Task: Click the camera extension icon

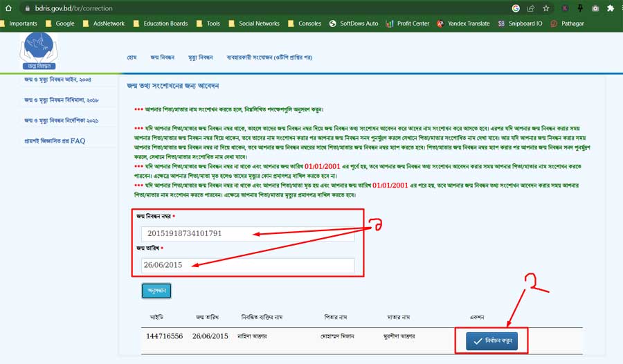Action: (595, 8)
